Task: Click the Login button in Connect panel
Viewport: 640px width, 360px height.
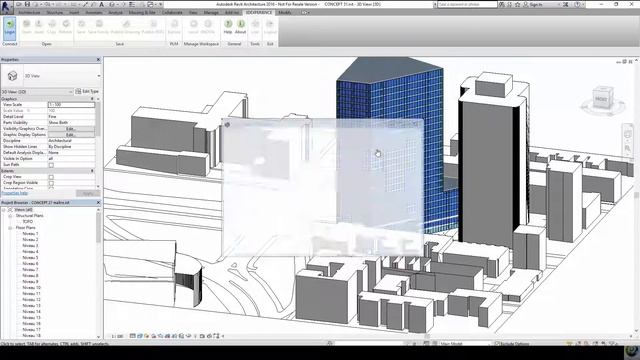Action: click(9, 28)
